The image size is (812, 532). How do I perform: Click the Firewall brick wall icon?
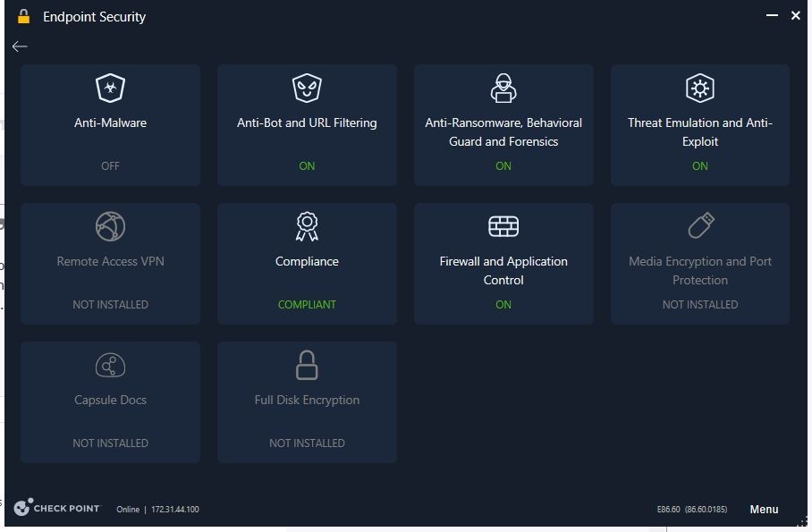[503, 226]
